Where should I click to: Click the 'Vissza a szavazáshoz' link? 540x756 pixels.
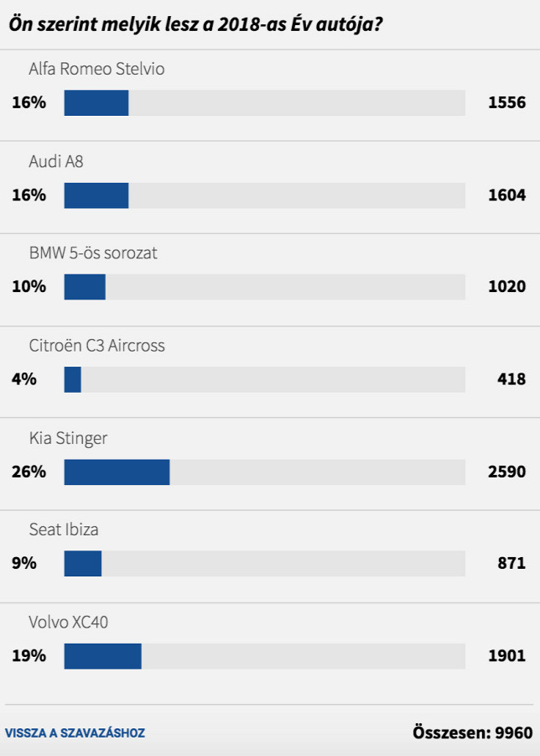(75, 733)
